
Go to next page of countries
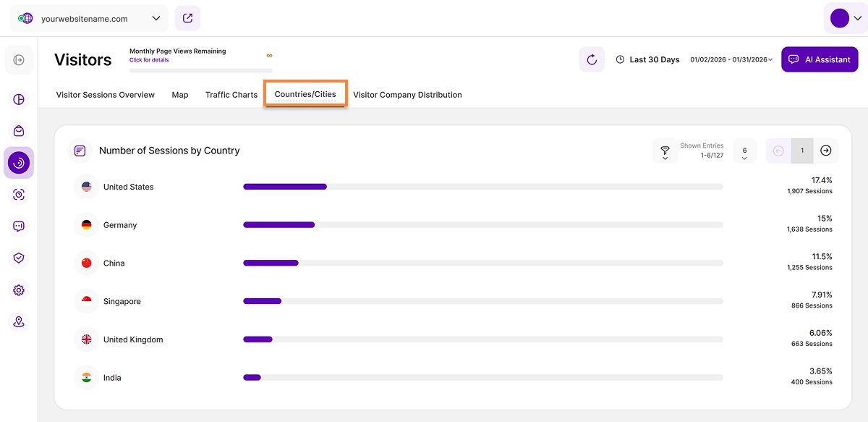point(826,151)
